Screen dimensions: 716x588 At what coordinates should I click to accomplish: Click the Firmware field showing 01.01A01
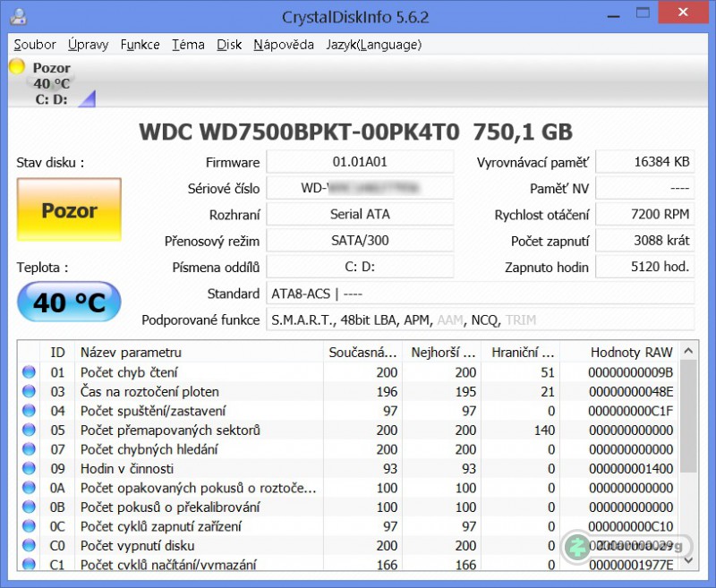(360, 162)
